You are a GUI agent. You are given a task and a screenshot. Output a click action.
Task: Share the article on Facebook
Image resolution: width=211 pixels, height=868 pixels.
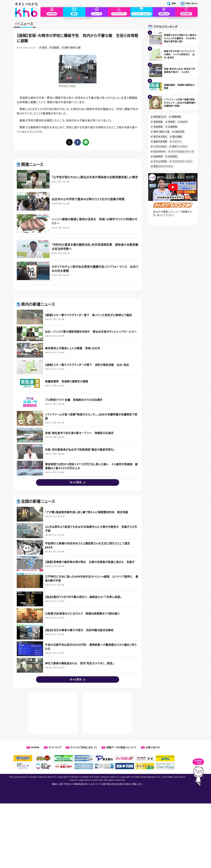pos(78,142)
